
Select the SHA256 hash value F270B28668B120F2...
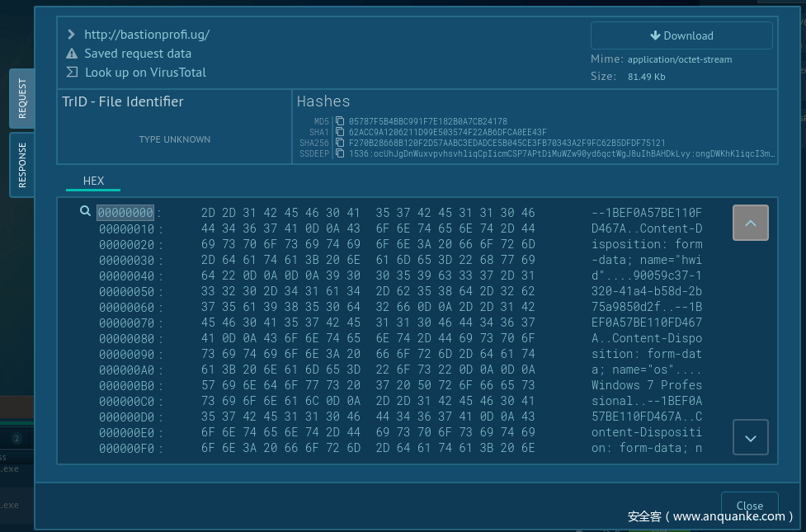click(x=507, y=143)
